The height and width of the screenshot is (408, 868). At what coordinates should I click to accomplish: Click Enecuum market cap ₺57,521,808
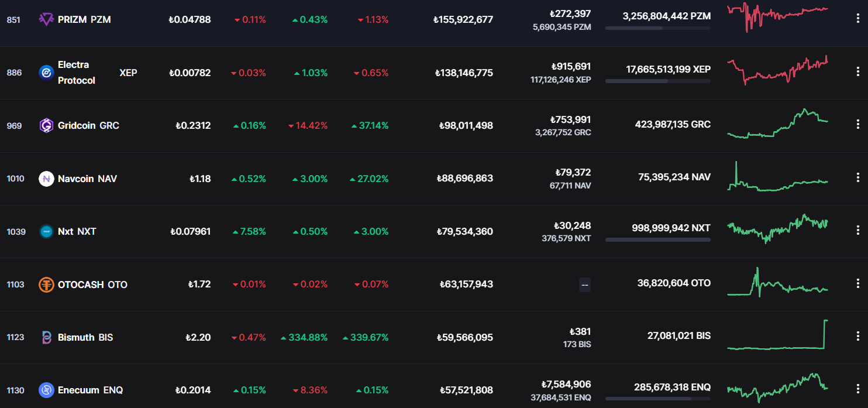(466, 390)
